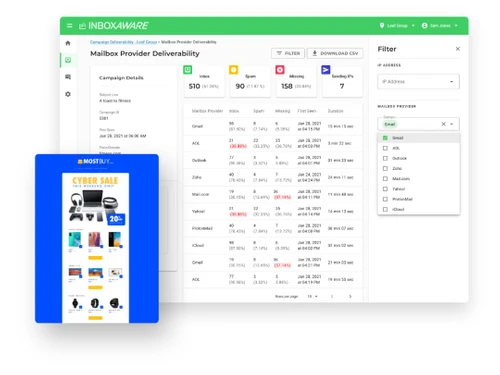Click the Filter button

[x=288, y=53]
